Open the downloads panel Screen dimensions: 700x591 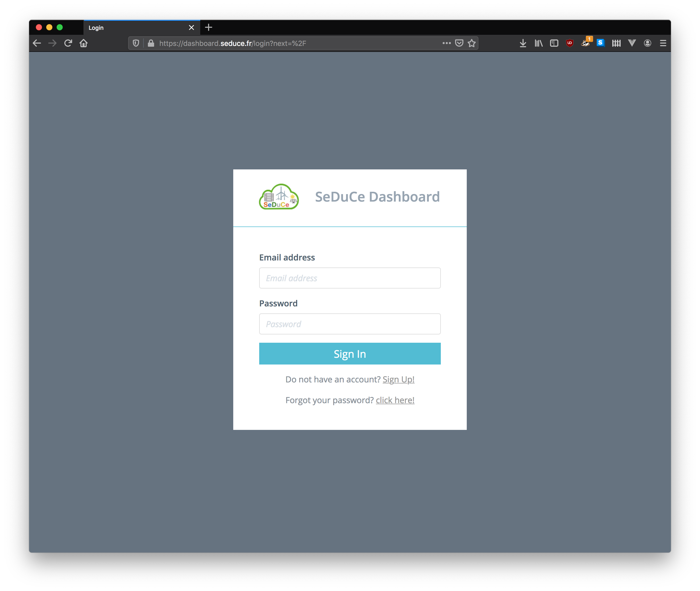point(523,43)
